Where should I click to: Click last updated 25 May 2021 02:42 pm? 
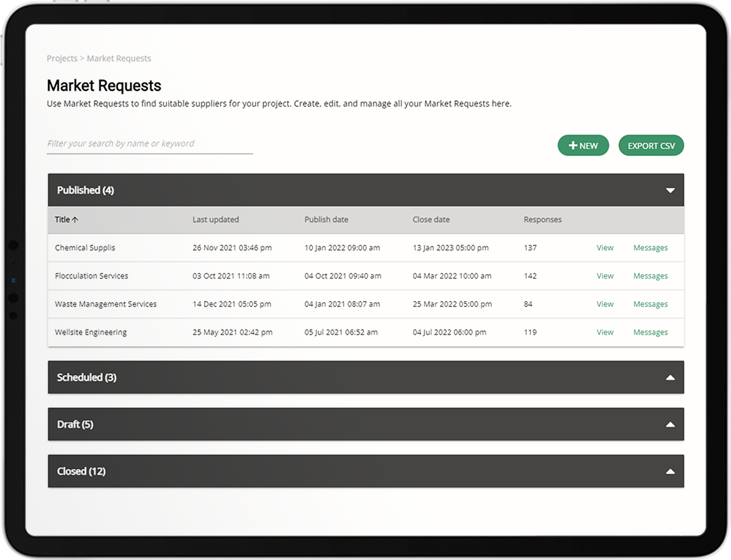pyautogui.click(x=233, y=332)
